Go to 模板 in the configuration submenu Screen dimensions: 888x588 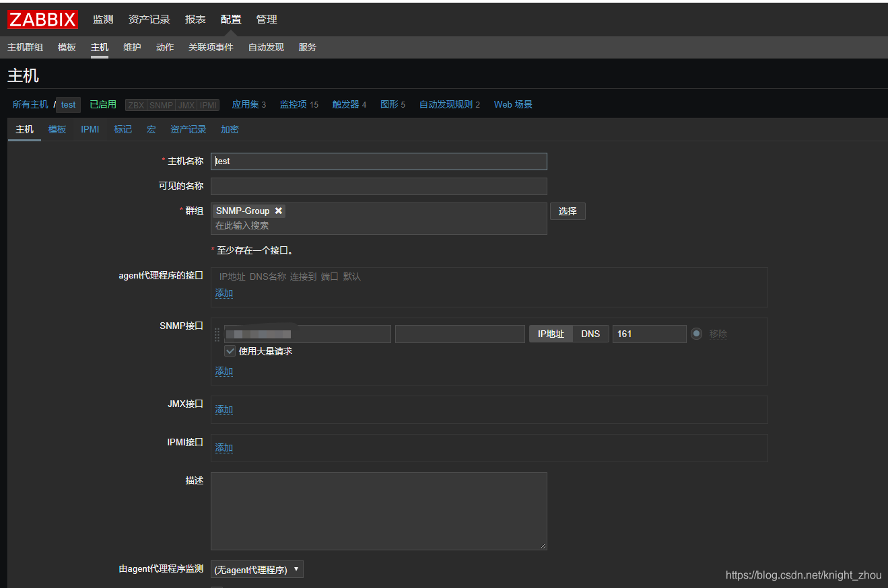67,47
